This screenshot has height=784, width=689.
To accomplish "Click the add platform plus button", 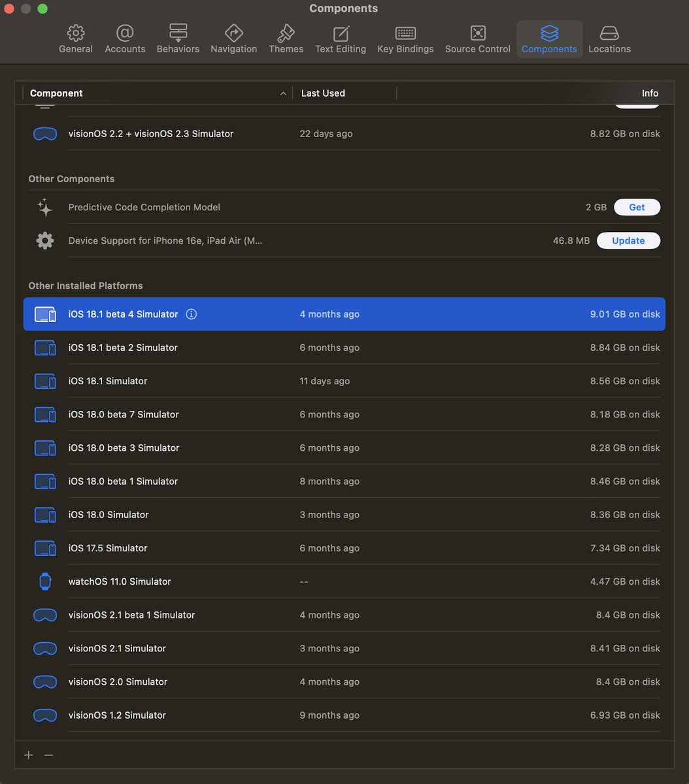I will (x=28, y=755).
